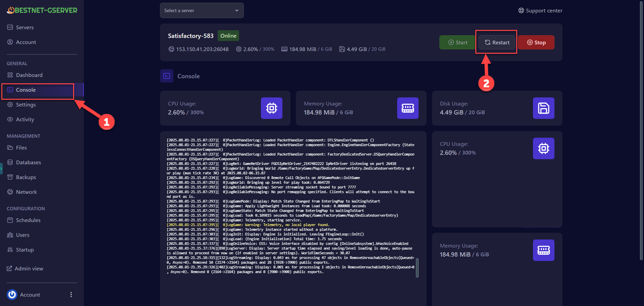This screenshot has width=644, height=306.
Task: Click the Dashboard grid icon
Action: point(10,75)
